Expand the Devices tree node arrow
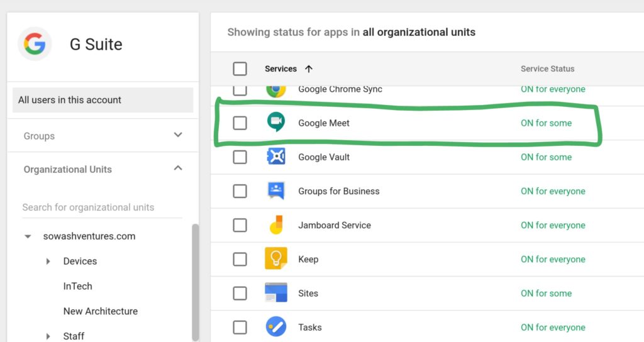 point(48,261)
